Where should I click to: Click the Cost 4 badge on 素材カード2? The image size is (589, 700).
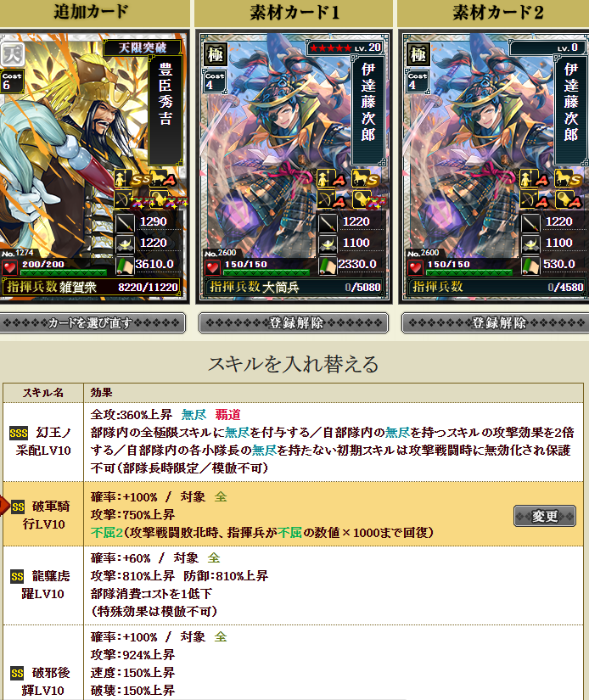click(418, 81)
